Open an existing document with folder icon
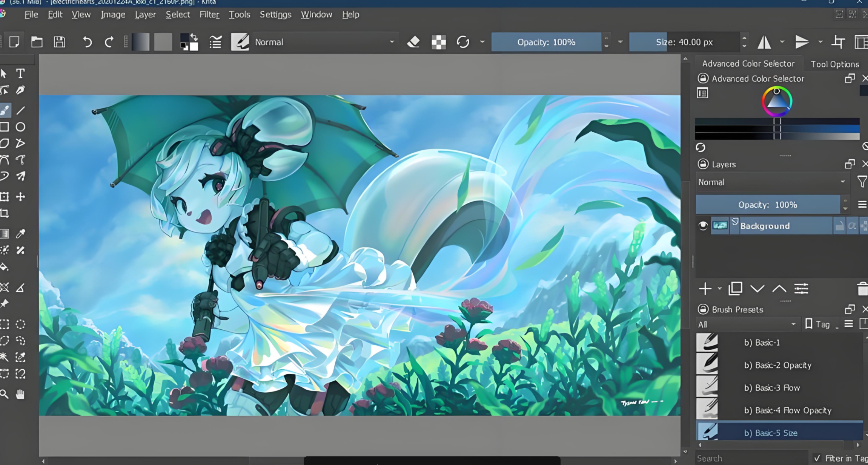The width and height of the screenshot is (868, 465). (37, 42)
